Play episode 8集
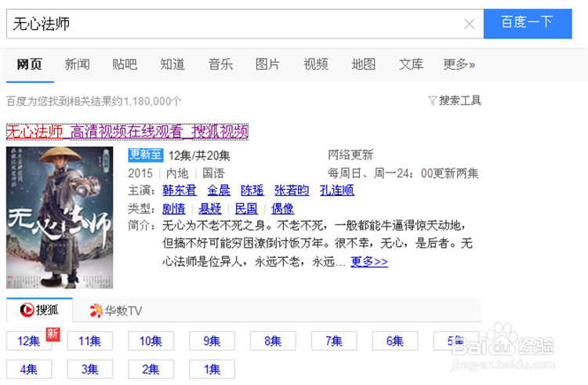Screen dimensions: 588x385 pyautogui.click(x=273, y=341)
